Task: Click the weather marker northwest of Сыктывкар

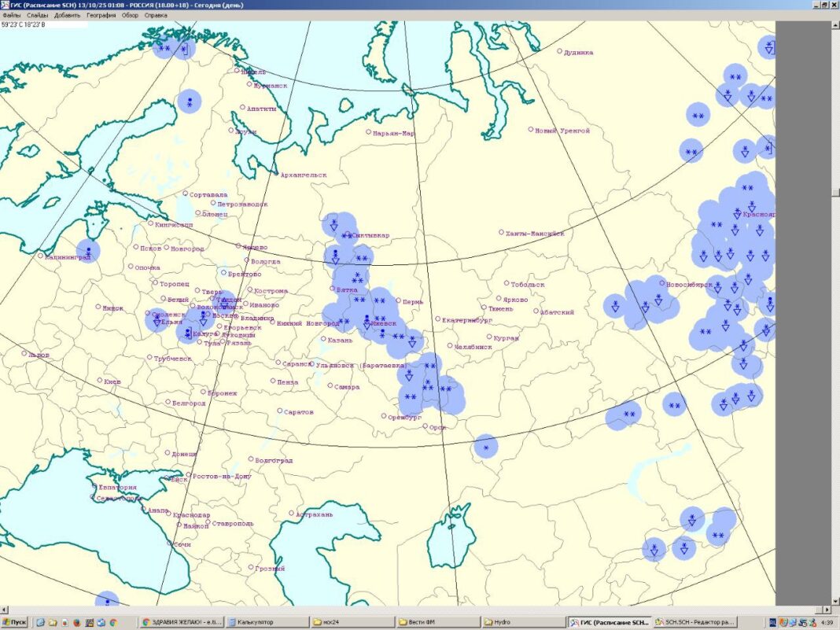Action: coord(334,225)
